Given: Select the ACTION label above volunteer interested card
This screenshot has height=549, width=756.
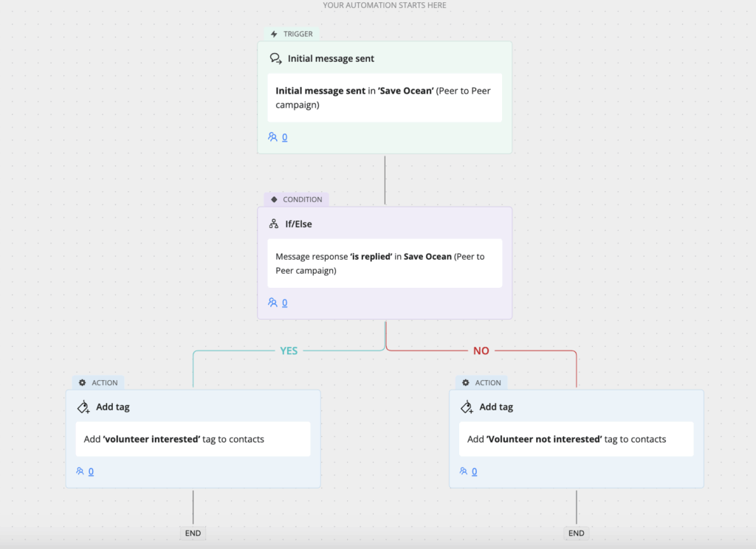Looking at the screenshot, I should (98, 383).
